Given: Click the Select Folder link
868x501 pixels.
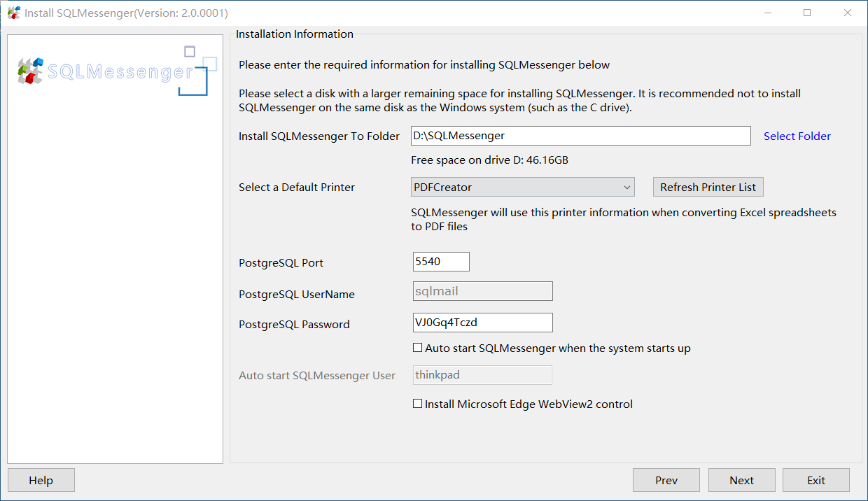Looking at the screenshot, I should click(x=797, y=136).
